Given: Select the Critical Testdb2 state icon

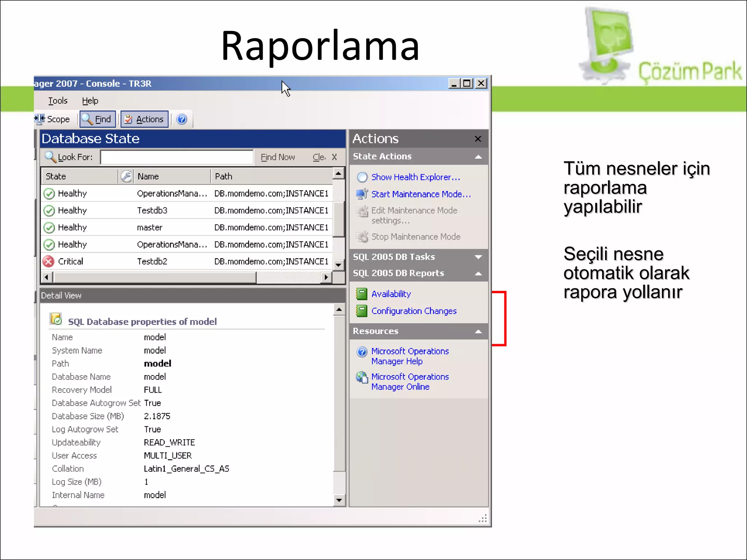Looking at the screenshot, I should click(49, 261).
